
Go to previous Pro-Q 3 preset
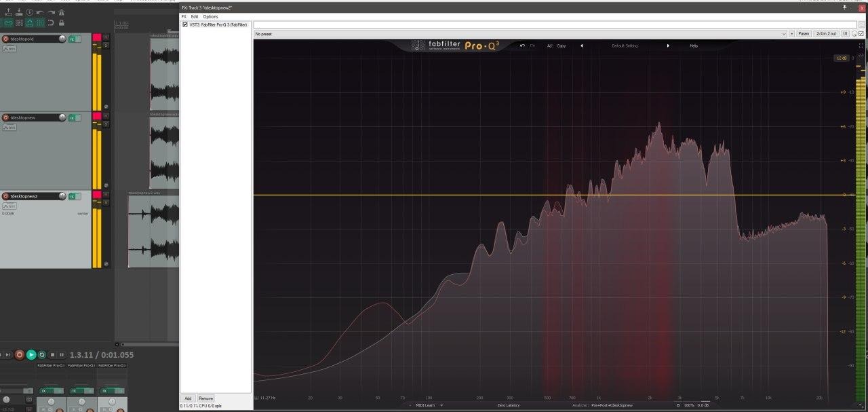(x=581, y=45)
